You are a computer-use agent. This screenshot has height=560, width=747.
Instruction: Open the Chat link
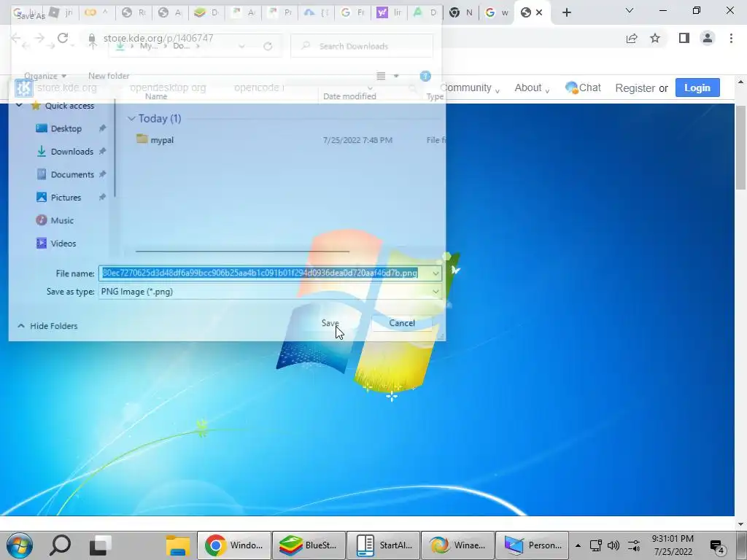[583, 87]
